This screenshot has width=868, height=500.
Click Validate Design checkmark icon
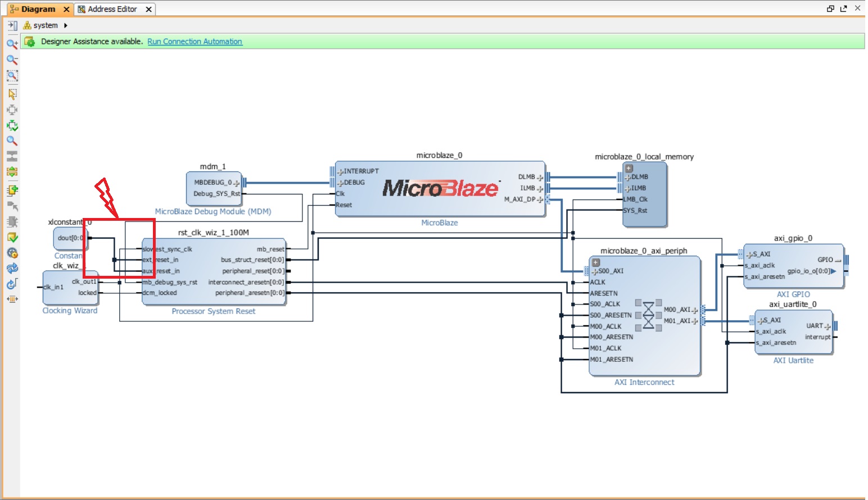coord(12,238)
